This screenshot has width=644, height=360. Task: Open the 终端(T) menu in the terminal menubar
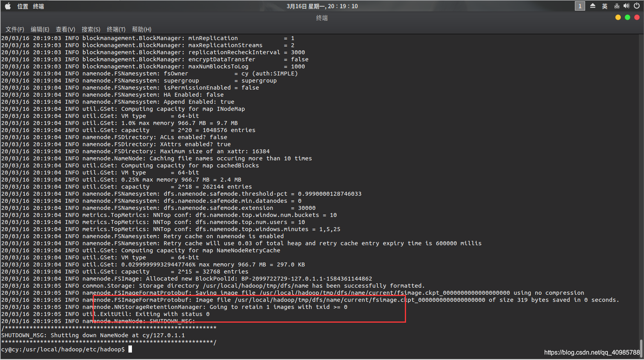pyautogui.click(x=116, y=29)
